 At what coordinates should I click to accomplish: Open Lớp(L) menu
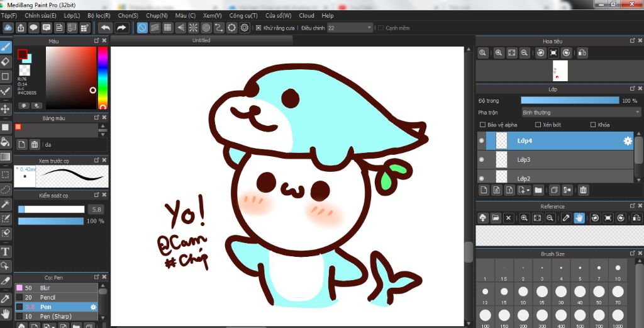(72, 16)
